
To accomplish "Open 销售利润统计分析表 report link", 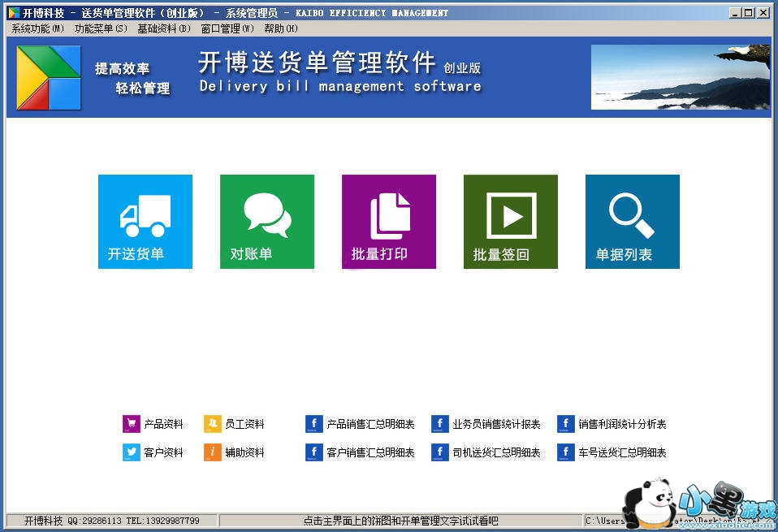I will click(622, 424).
